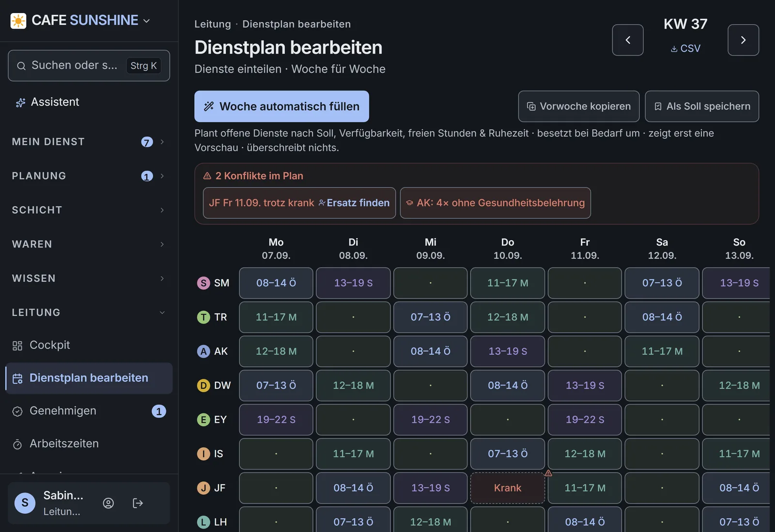Open Cockpit in the sidebar
Image resolution: width=775 pixels, height=532 pixels.
pos(89,345)
